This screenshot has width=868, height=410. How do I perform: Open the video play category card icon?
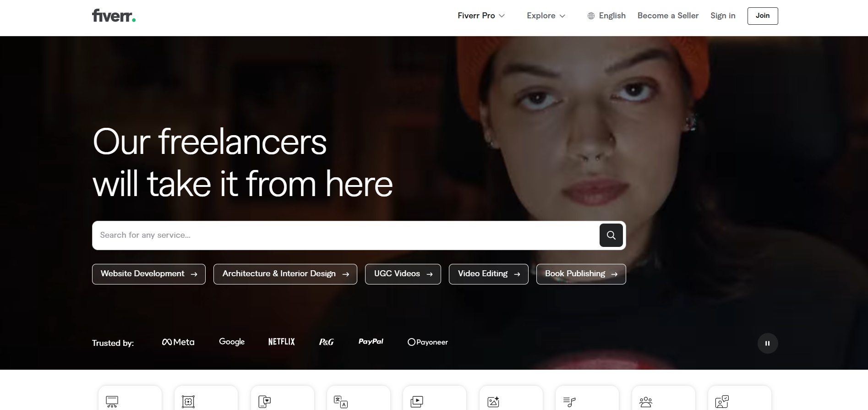[417, 401]
